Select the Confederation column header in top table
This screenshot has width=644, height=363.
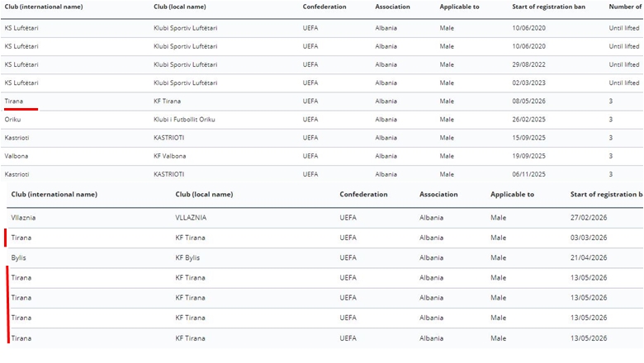tap(324, 7)
